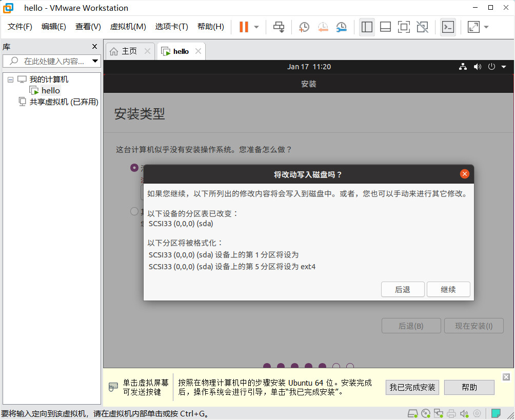
Task: Send Ctrl+Alt+Del to the virtual machine
Action: click(279, 27)
